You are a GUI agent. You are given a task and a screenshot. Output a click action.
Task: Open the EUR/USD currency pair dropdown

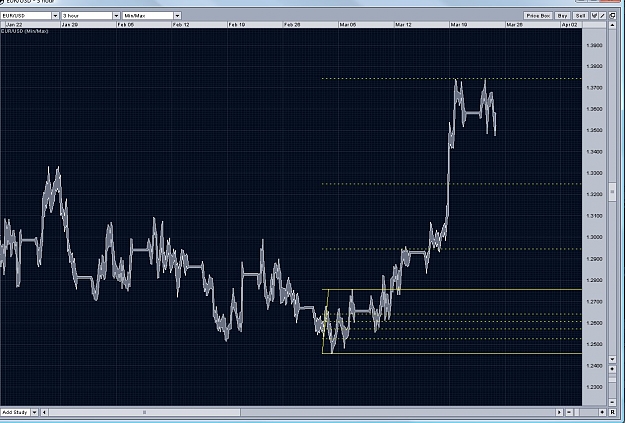(x=55, y=16)
